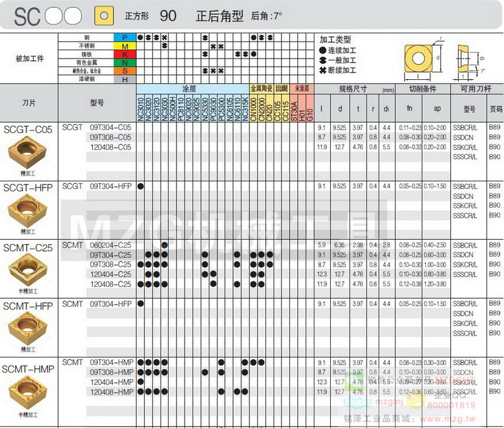
Task: Click the yellow M stainless steel swatch
Action: (125, 46)
